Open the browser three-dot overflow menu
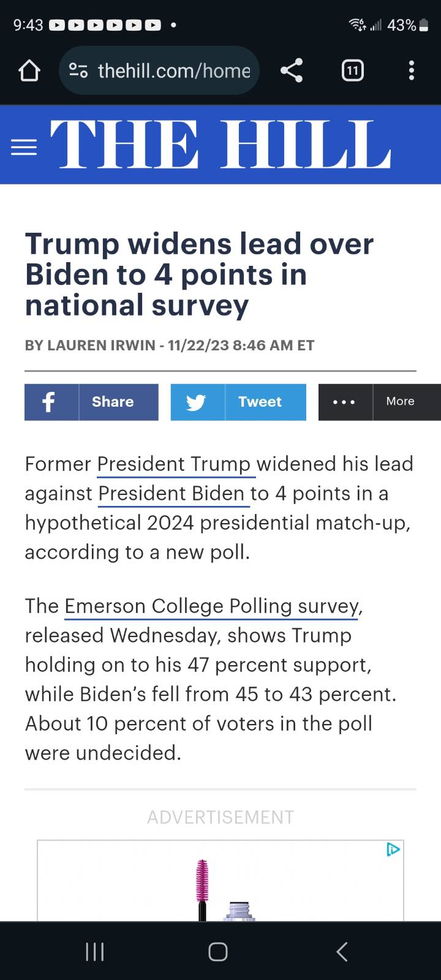This screenshot has width=441, height=980. pyautogui.click(x=412, y=70)
